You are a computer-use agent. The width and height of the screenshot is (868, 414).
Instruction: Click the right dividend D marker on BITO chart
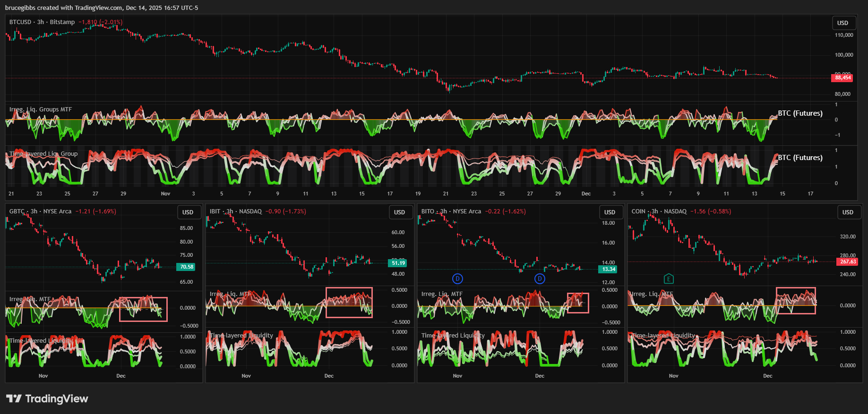tap(540, 279)
